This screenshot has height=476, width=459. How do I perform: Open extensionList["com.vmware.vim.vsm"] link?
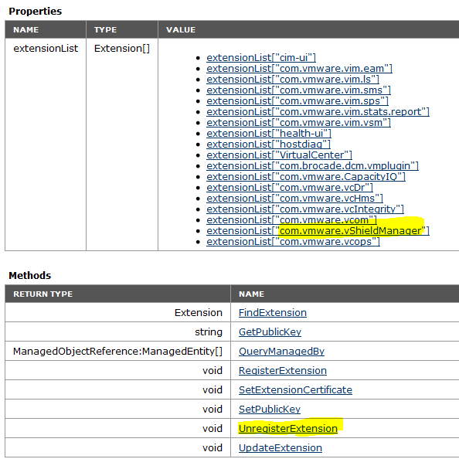pos(298,123)
